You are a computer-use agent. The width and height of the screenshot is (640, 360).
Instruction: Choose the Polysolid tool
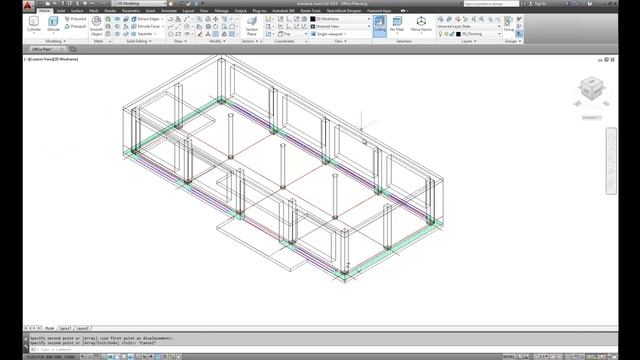(76, 19)
